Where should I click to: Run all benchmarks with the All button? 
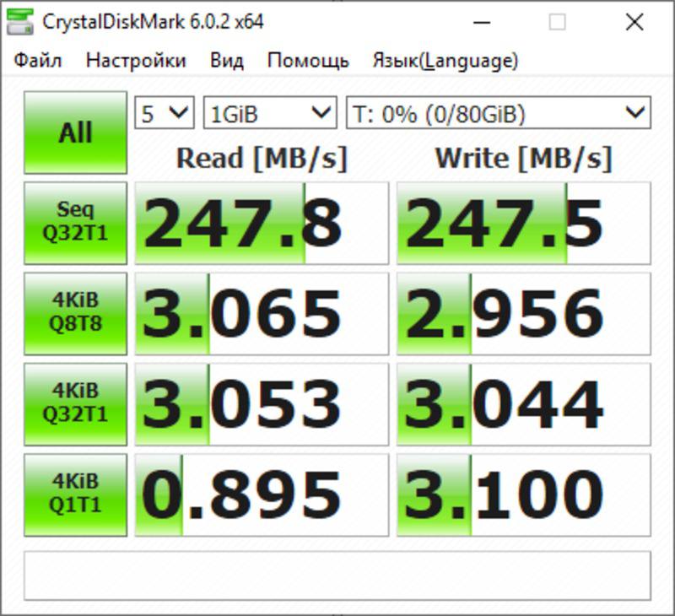76,132
